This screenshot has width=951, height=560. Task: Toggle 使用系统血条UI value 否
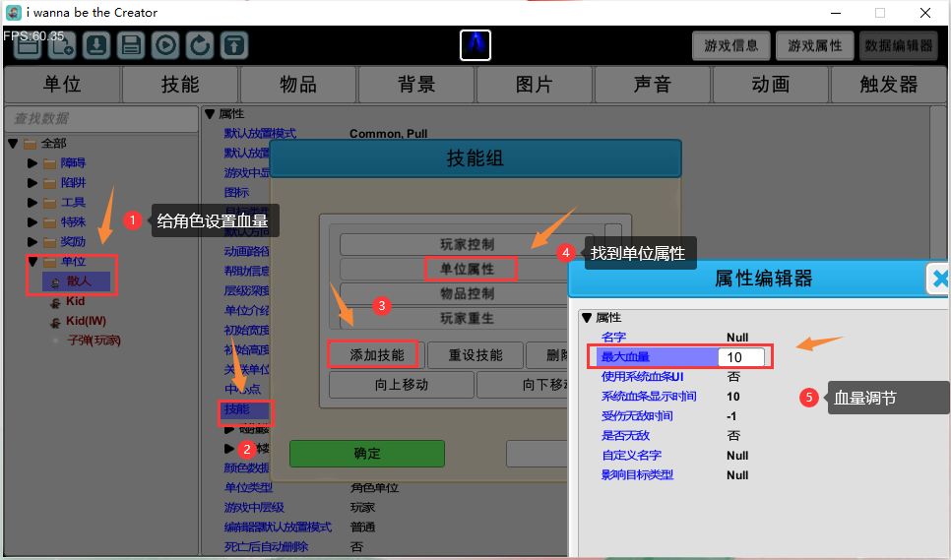pos(733,376)
